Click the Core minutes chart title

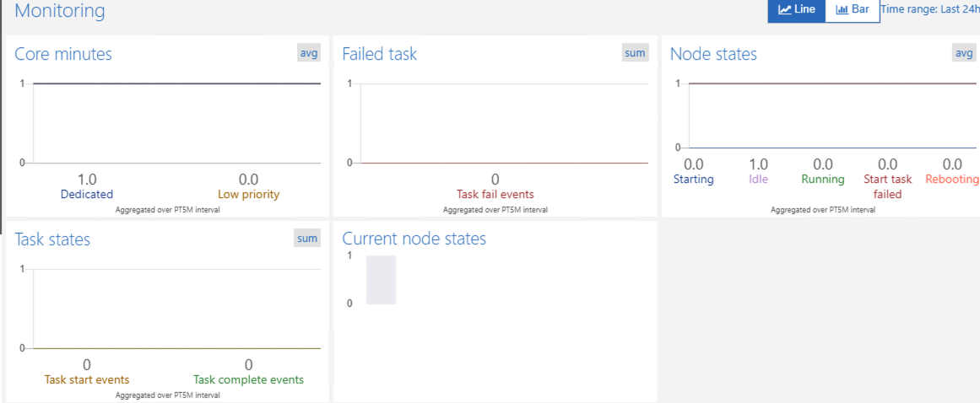pyautogui.click(x=63, y=54)
